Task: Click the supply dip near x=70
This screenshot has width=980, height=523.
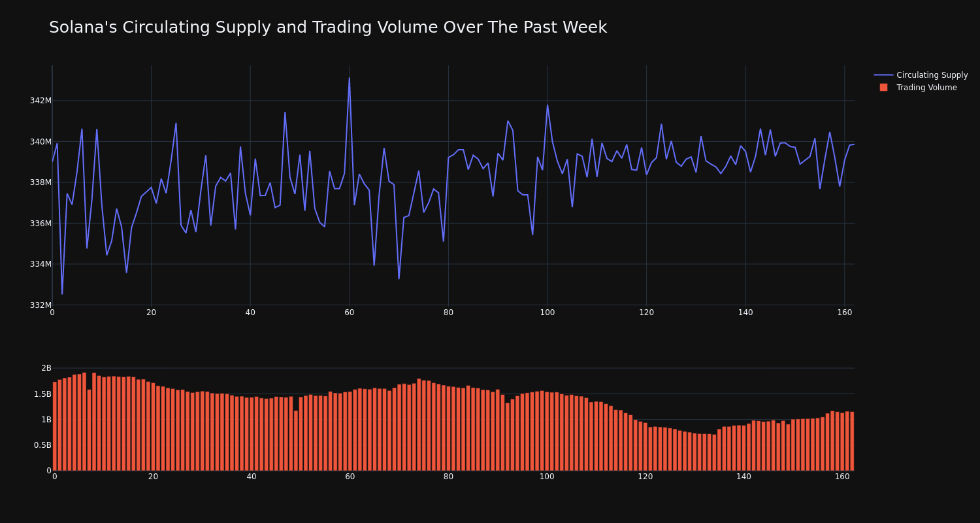Action: coord(399,278)
